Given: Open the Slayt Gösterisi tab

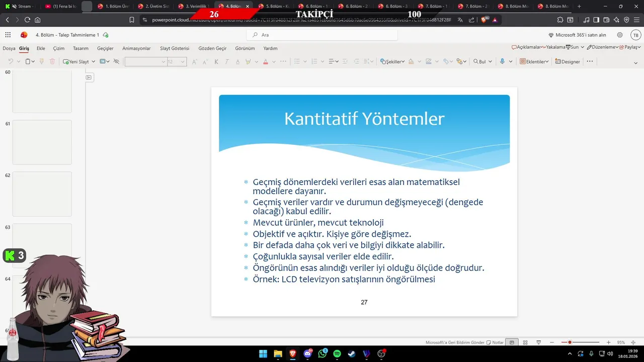Looking at the screenshot, I should (x=175, y=48).
